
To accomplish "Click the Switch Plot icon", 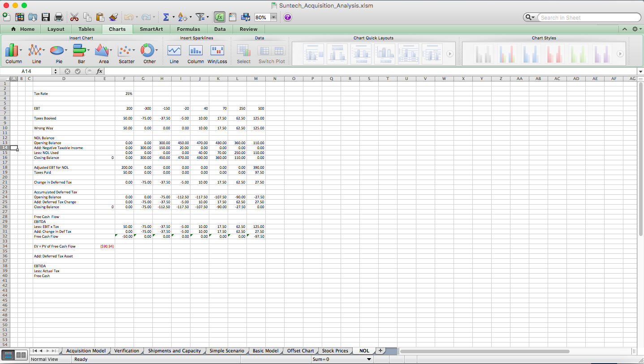I will pos(271,51).
